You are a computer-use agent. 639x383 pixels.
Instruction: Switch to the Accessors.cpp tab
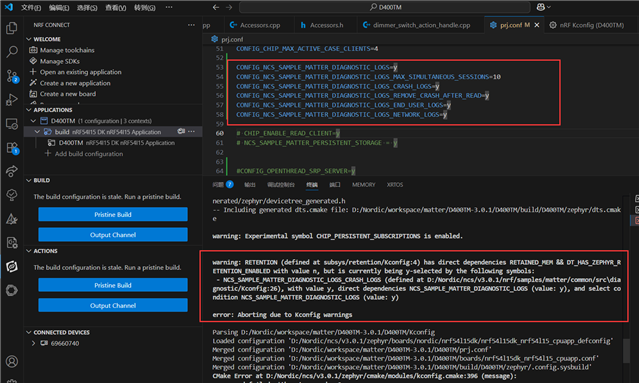pos(260,25)
